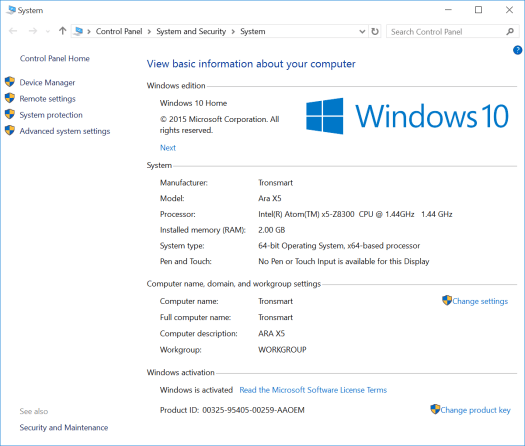
Task: Click 'No Pen or Touch Input' value
Action: click(x=344, y=262)
